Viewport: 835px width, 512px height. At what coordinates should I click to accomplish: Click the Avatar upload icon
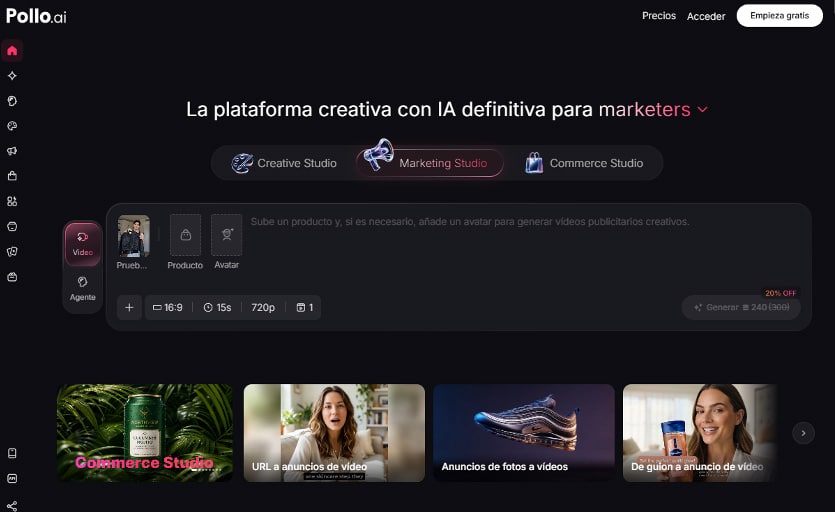227,235
